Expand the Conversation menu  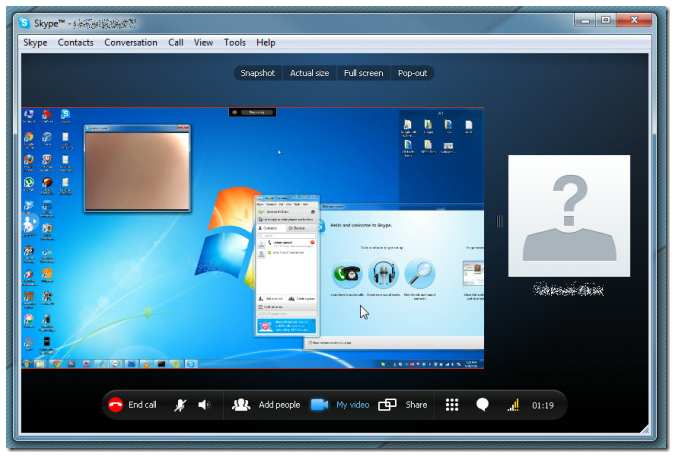click(131, 43)
